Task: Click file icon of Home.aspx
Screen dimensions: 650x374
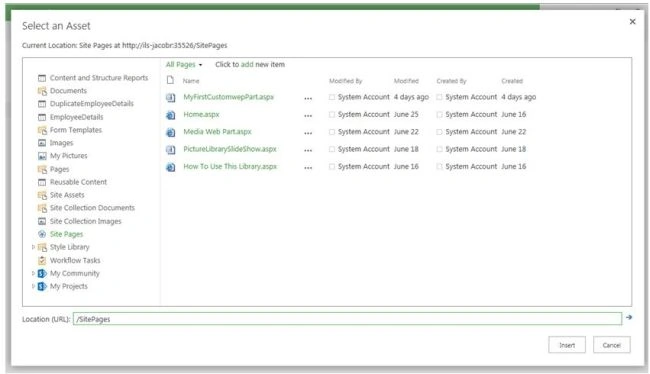Action: coord(170,115)
